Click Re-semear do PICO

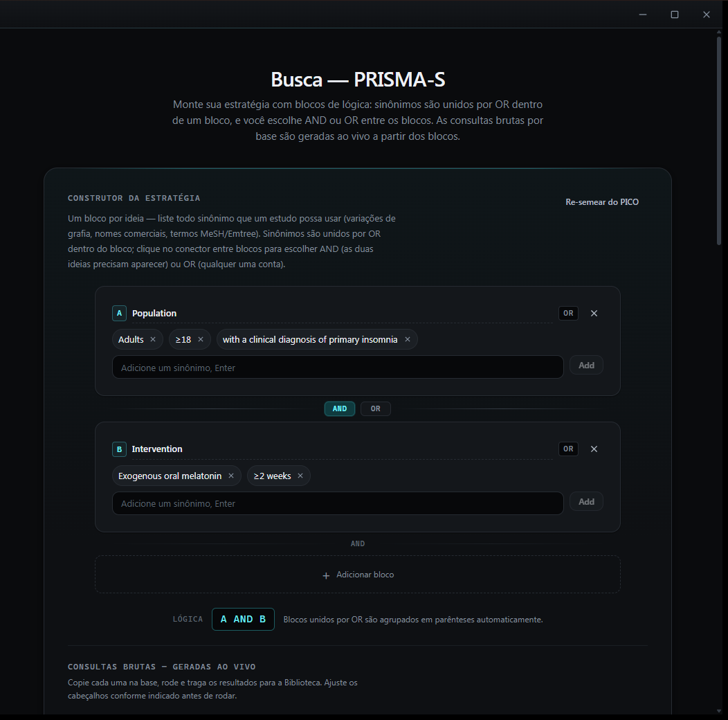click(602, 202)
